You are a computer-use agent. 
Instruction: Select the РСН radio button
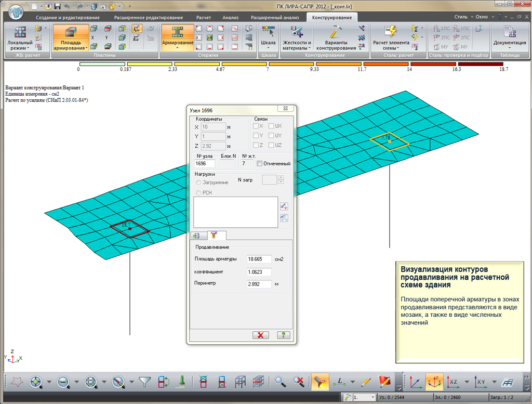pyautogui.click(x=198, y=193)
